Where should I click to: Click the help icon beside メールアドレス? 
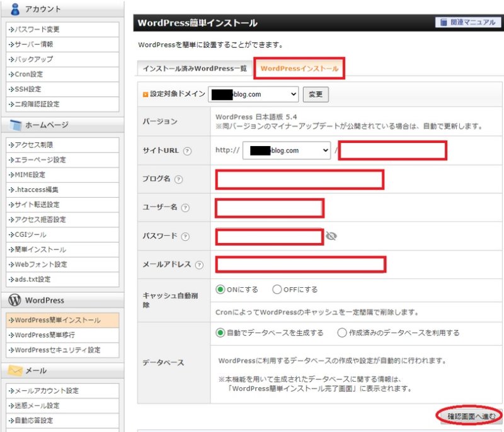point(199,265)
